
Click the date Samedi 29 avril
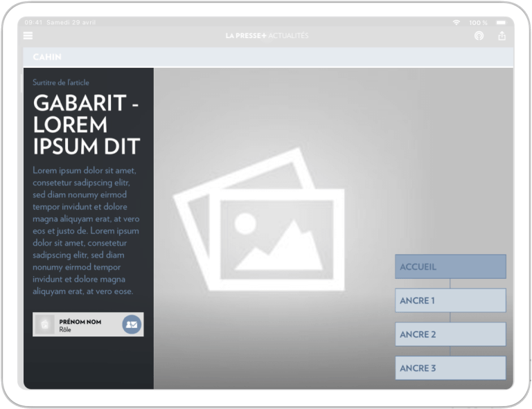click(69, 23)
